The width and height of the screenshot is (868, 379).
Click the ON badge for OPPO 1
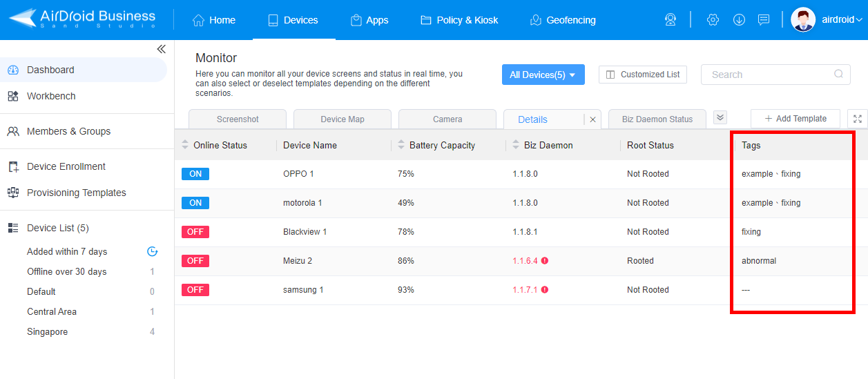pos(195,174)
